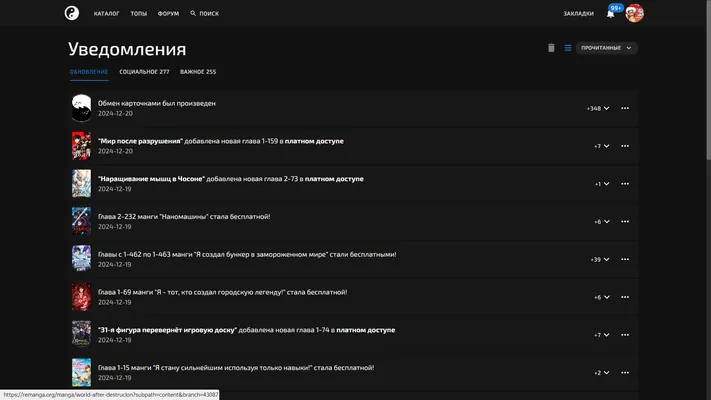Open "Обмен карточками был произведен" notification

pyautogui.click(x=157, y=103)
